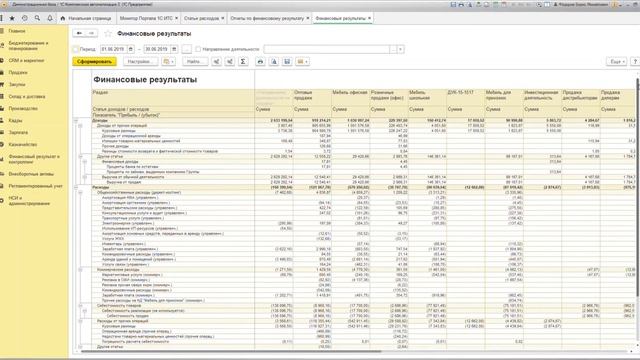Open the notifications bell icon
640x360 pixels.
tap(50, 18)
